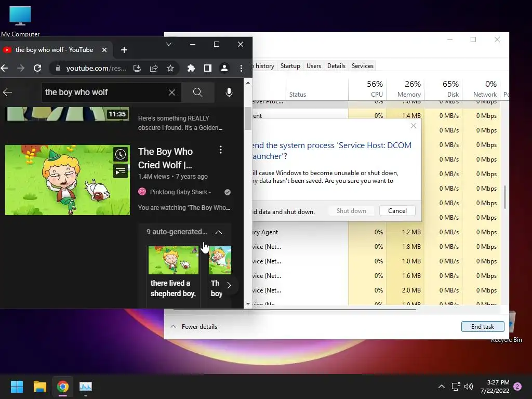Toggle Chrome side panel icon
The height and width of the screenshot is (399, 532).
[208, 68]
